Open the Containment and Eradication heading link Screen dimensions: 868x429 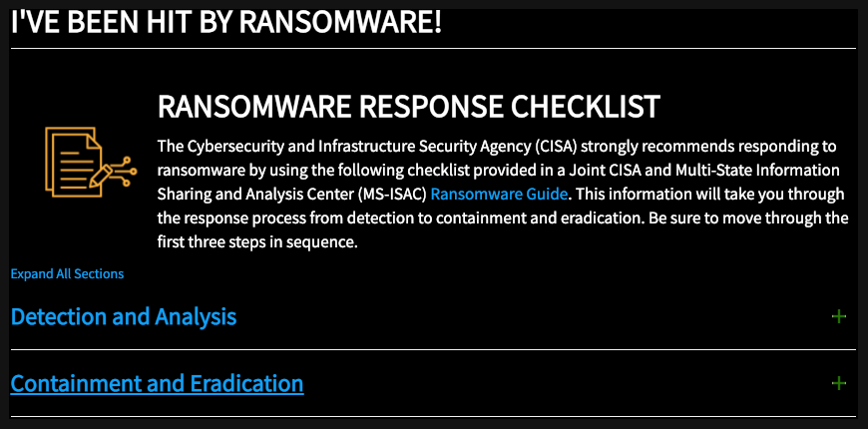pyautogui.click(x=157, y=383)
